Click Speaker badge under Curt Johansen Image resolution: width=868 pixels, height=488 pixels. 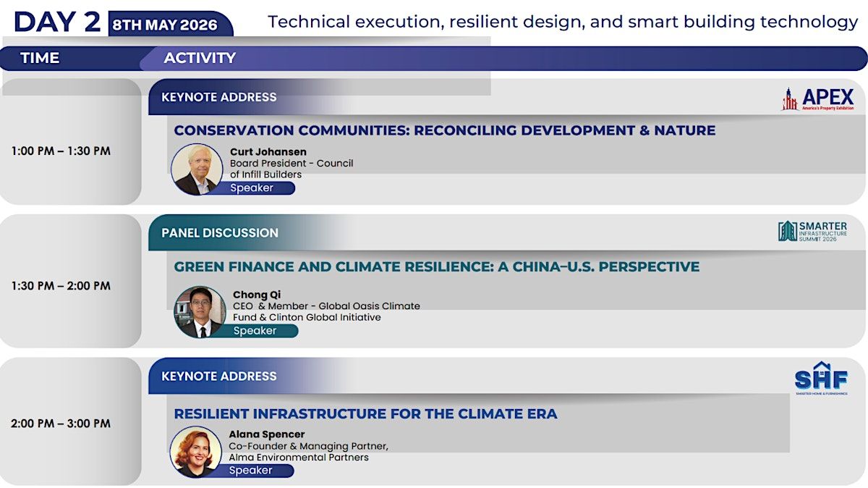[x=252, y=188]
